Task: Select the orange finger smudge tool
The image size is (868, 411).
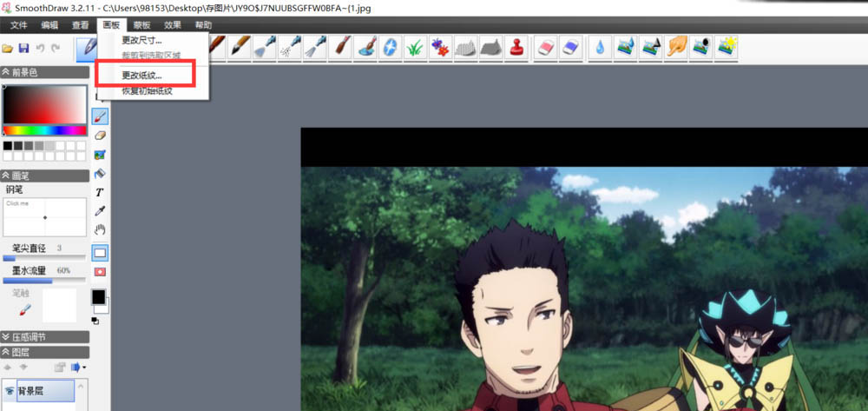Action: [x=676, y=47]
